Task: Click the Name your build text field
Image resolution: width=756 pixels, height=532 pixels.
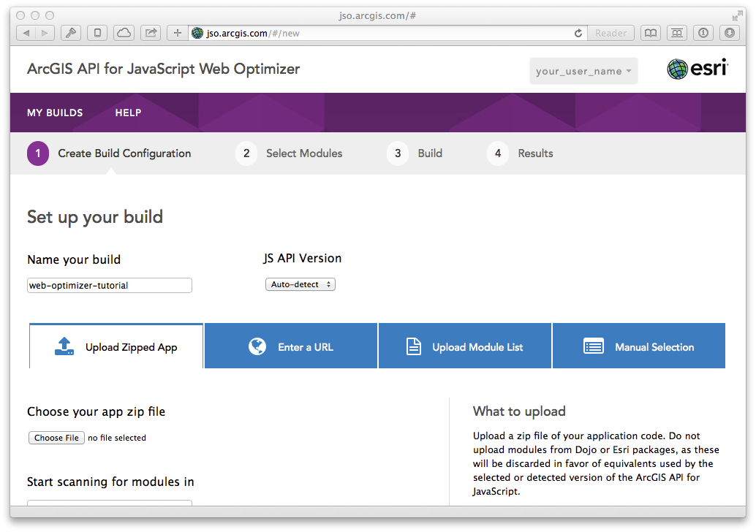Action: pos(110,285)
